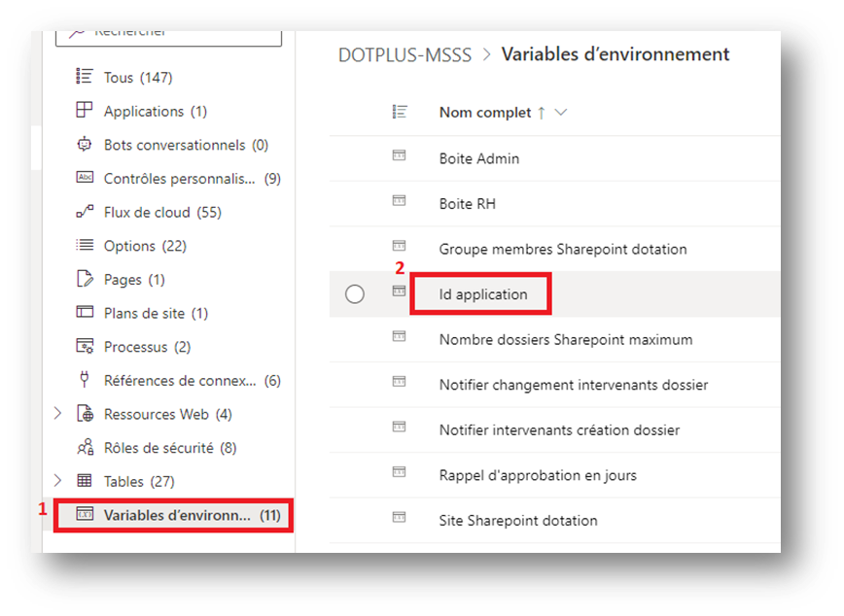
Task: Expand the Tables tree node
Action: [x=57, y=481]
